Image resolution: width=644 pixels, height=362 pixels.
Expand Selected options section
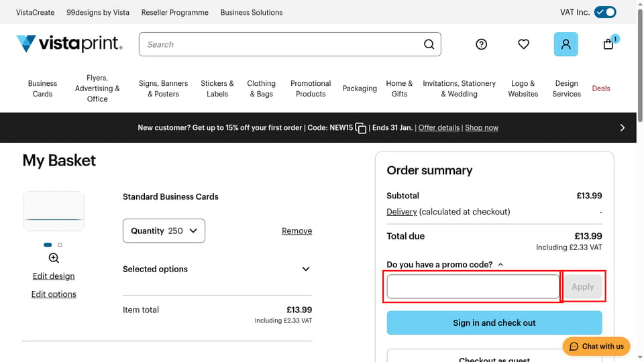click(x=217, y=269)
